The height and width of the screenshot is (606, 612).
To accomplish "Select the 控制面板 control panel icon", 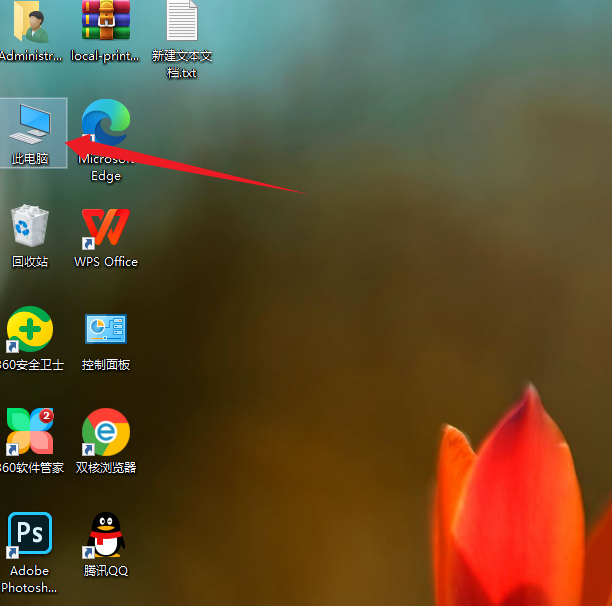I will point(106,329).
